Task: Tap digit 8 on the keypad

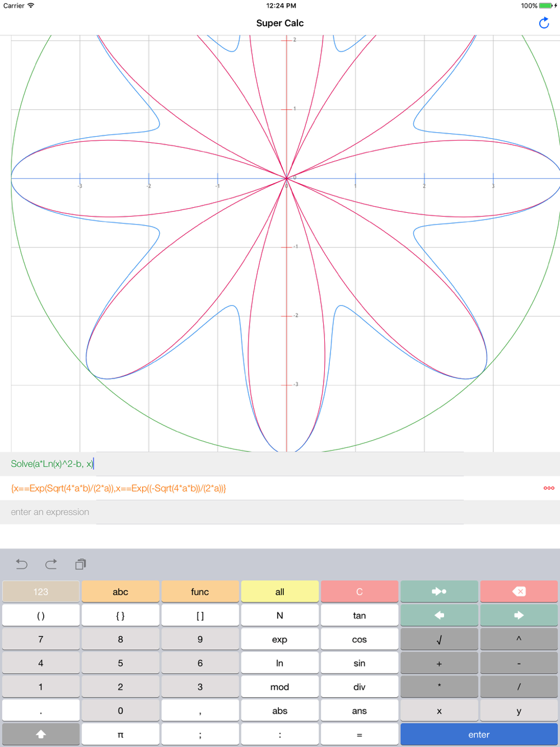Action: point(120,639)
